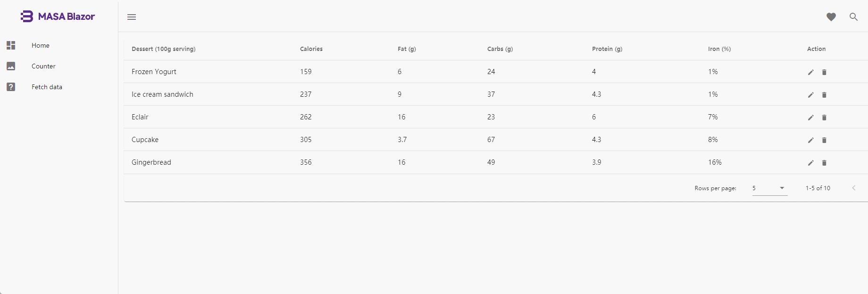
Task: Open the Fetch data page
Action: click(x=47, y=87)
